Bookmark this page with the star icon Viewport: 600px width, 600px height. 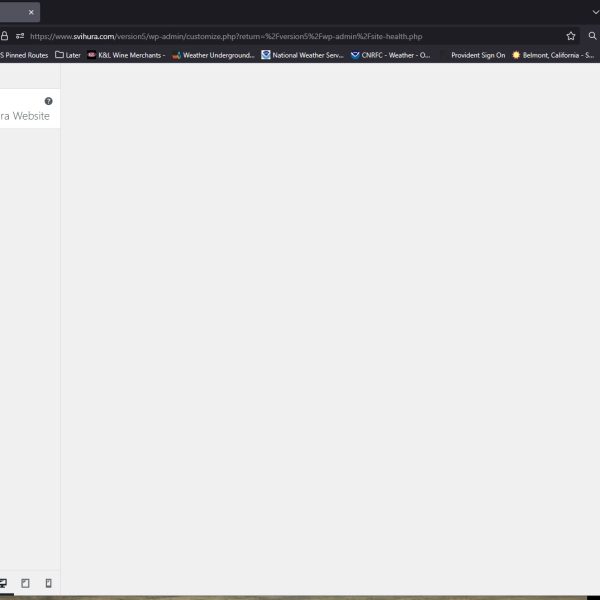click(571, 36)
